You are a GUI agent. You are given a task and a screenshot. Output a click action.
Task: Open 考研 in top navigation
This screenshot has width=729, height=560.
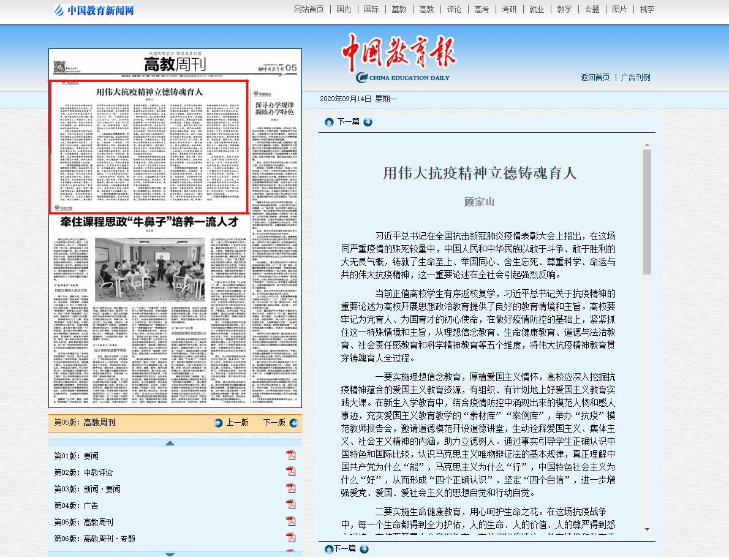coord(509,9)
